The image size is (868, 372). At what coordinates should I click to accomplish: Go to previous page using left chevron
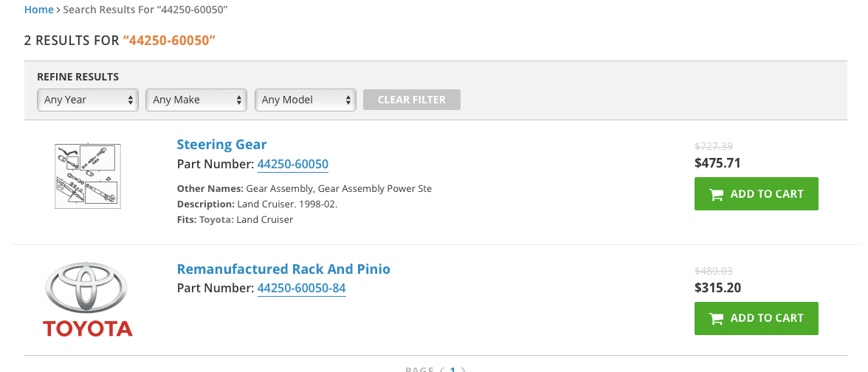[441, 370]
